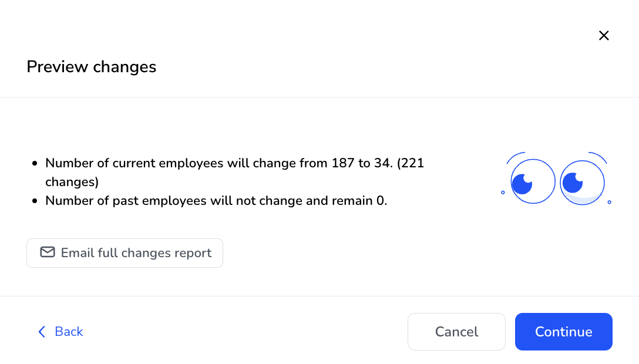Click the right eye's blue pupil
Screen dimensions: 639x364
(x=573, y=183)
